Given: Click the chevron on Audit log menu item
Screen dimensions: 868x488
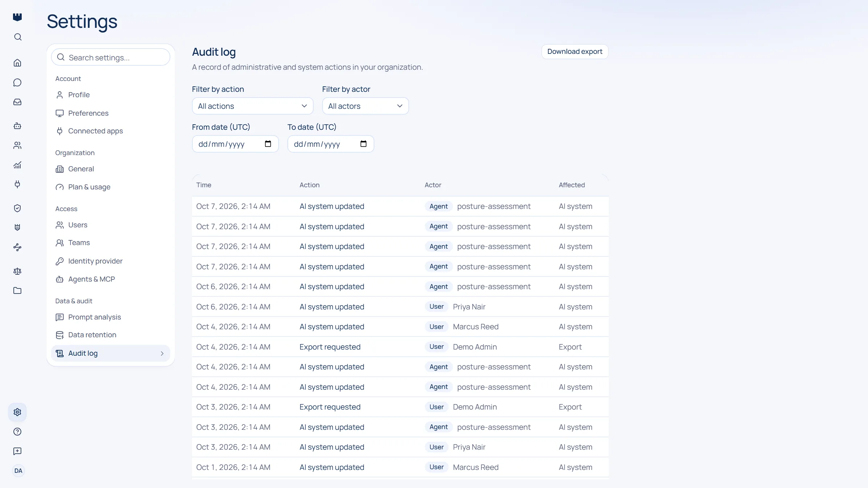Looking at the screenshot, I should [x=162, y=354].
